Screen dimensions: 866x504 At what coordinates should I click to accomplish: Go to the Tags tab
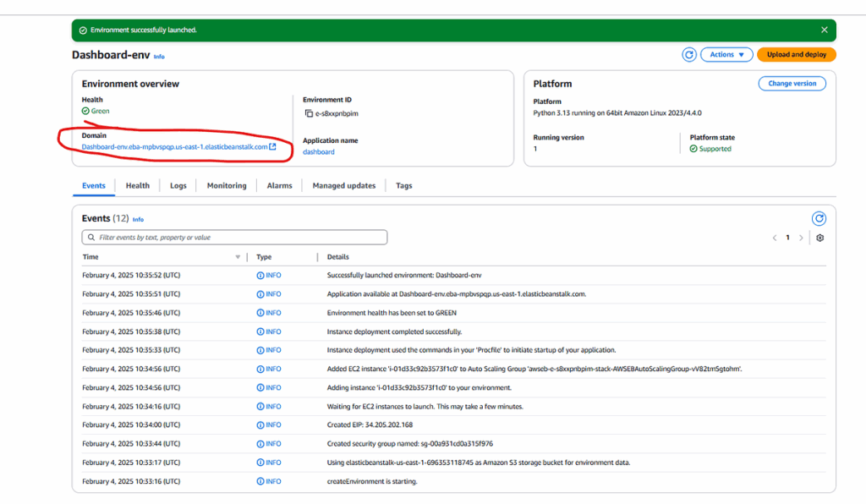click(x=404, y=185)
